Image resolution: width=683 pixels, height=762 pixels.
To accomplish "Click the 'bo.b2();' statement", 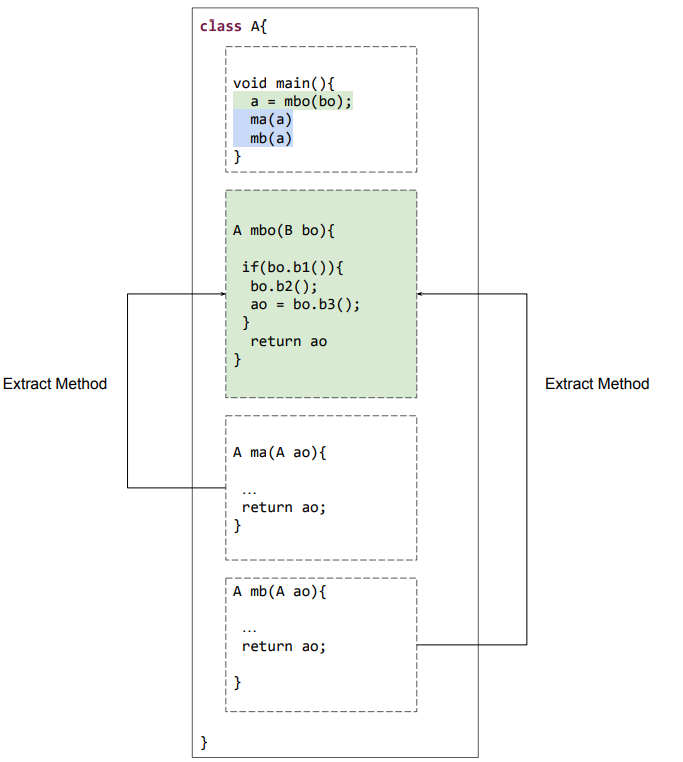I will [x=284, y=286].
